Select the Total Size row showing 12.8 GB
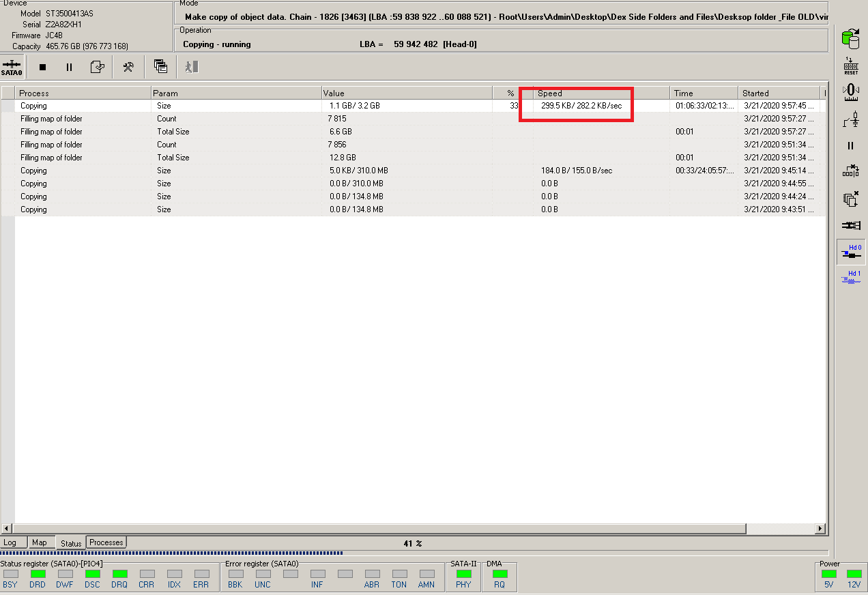 pyautogui.click(x=414, y=158)
